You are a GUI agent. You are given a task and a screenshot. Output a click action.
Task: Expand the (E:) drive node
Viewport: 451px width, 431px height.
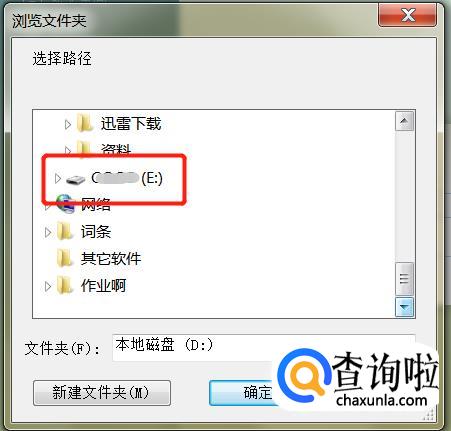[58, 178]
